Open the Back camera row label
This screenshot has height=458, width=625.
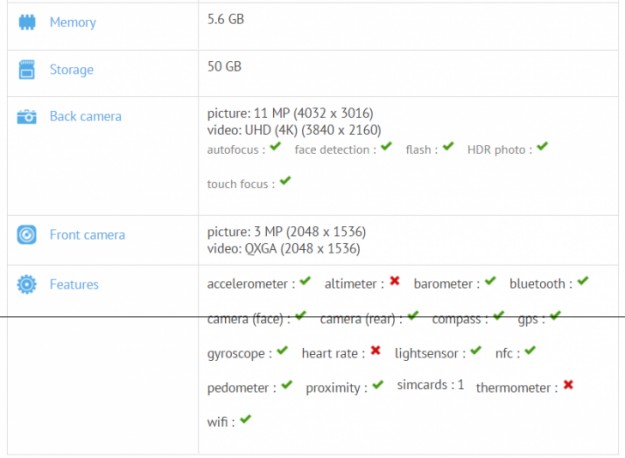click(86, 117)
